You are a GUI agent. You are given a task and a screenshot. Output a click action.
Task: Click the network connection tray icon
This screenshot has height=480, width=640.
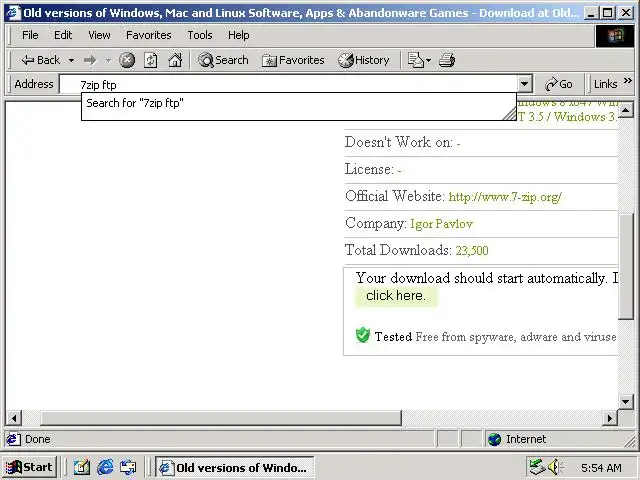point(536,467)
